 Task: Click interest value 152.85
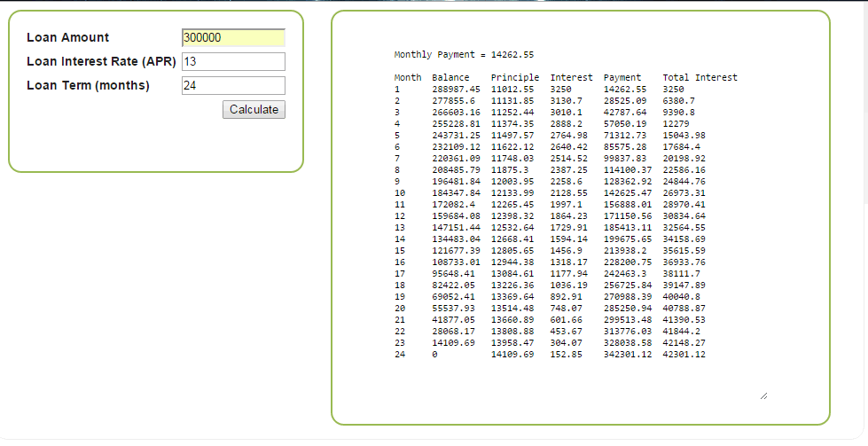(x=567, y=355)
